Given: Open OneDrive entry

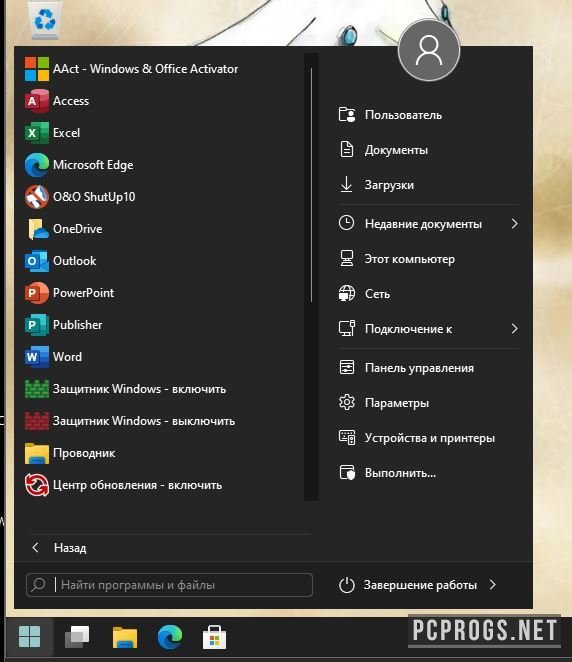Looking at the screenshot, I should [x=63, y=229].
